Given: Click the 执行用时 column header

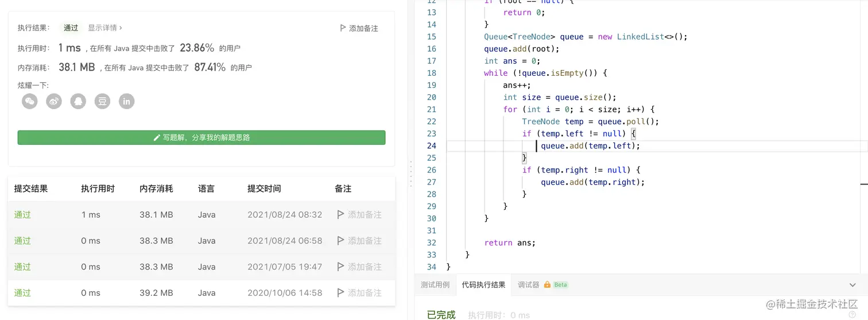Looking at the screenshot, I should coord(98,188).
